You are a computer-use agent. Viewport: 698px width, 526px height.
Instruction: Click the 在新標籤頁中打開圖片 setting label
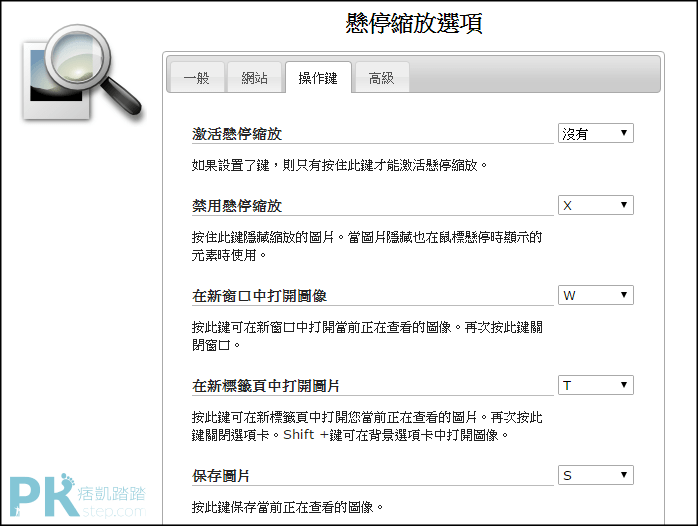(266, 386)
